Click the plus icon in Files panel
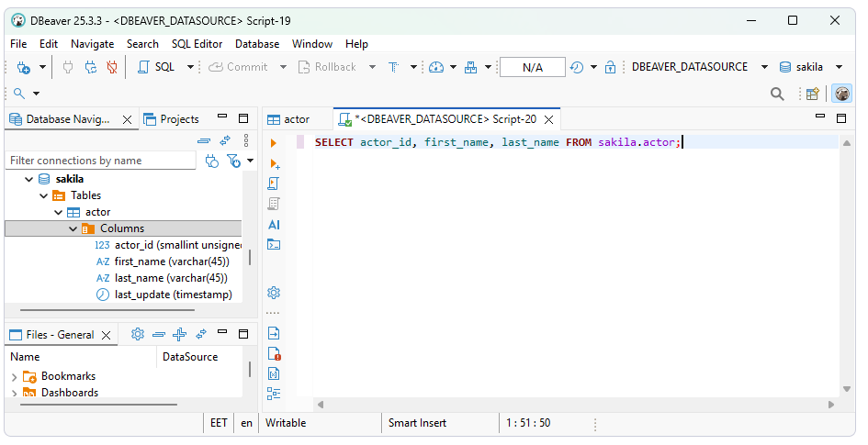 [179, 335]
